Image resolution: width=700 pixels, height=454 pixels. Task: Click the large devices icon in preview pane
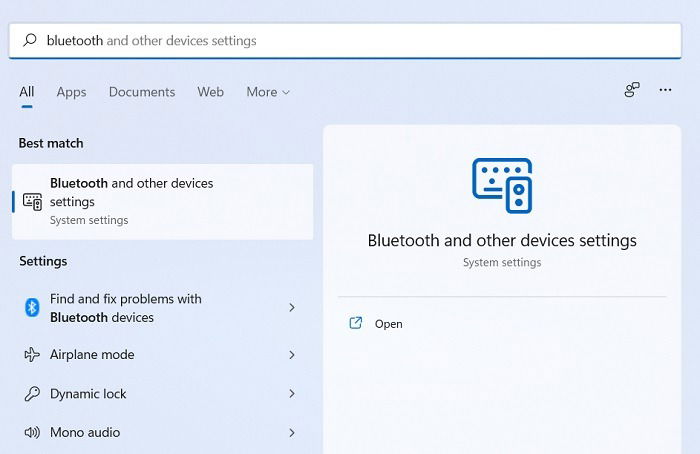click(x=502, y=186)
